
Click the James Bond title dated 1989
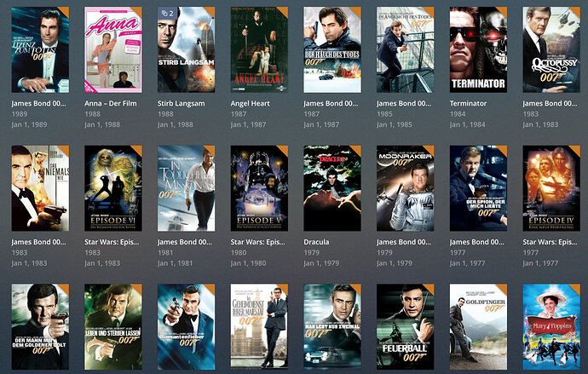[x=38, y=103]
